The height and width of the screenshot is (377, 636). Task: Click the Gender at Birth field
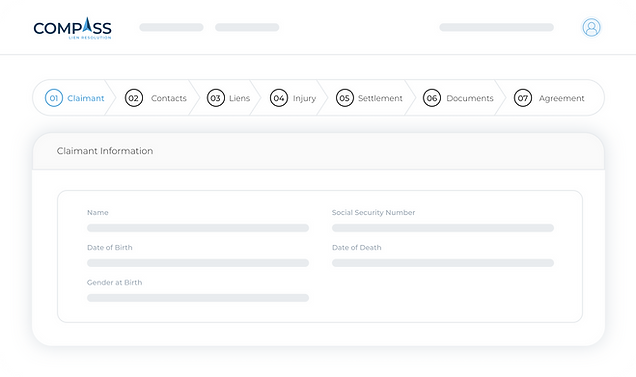click(198, 298)
